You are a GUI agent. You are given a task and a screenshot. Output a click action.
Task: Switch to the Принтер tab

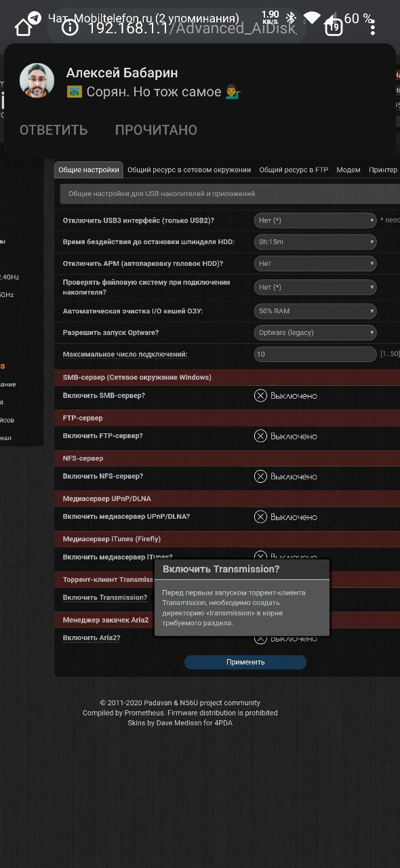pyautogui.click(x=383, y=170)
